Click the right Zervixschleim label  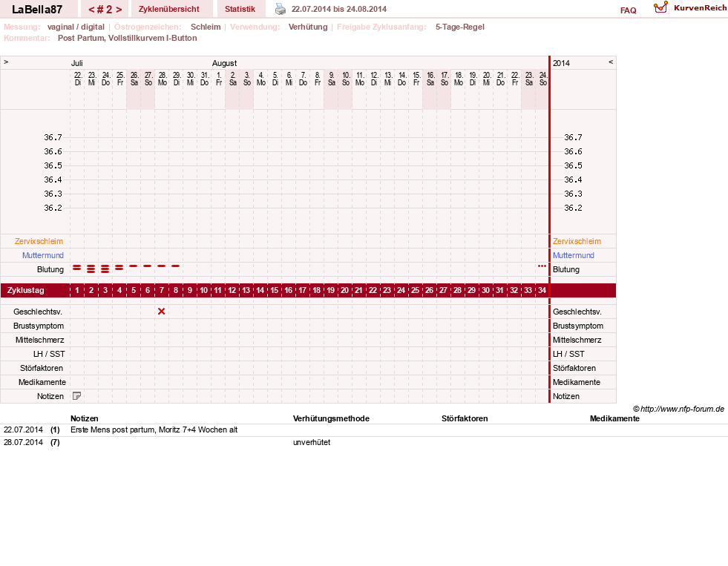(x=577, y=241)
